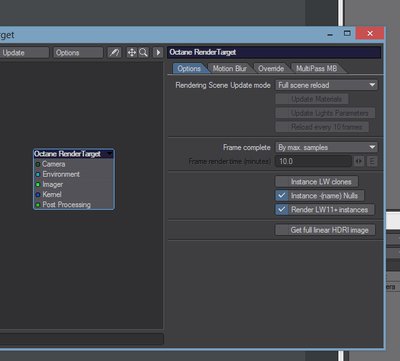Image resolution: width=400 pixels, height=361 pixels.
Task: Click the Update button
Action: [x=24, y=53]
